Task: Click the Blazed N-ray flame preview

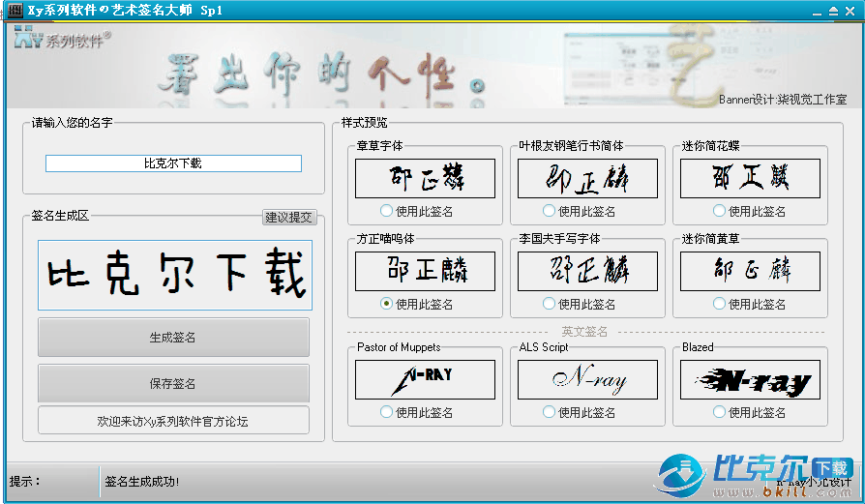Action: pyautogui.click(x=750, y=380)
